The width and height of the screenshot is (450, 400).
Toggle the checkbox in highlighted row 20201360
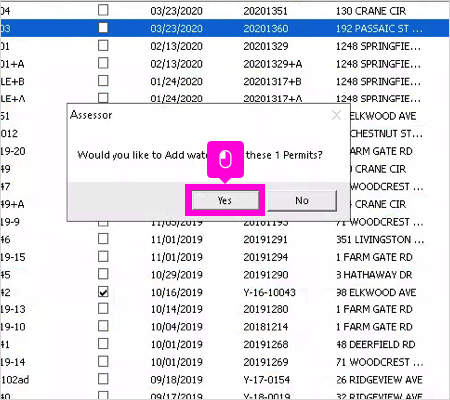[x=103, y=28]
